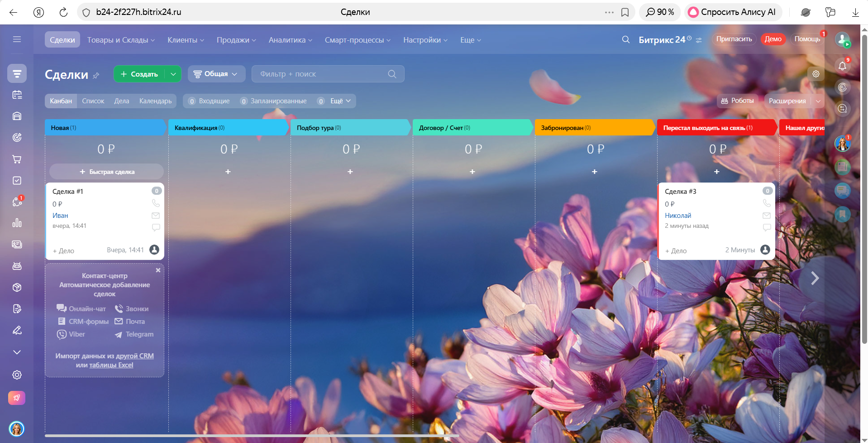Viewport: 868px width, 443px height.
Task: Open the tasks checkbox icon in sidebar
Action: pyautogui.click(x=17, y=180)
